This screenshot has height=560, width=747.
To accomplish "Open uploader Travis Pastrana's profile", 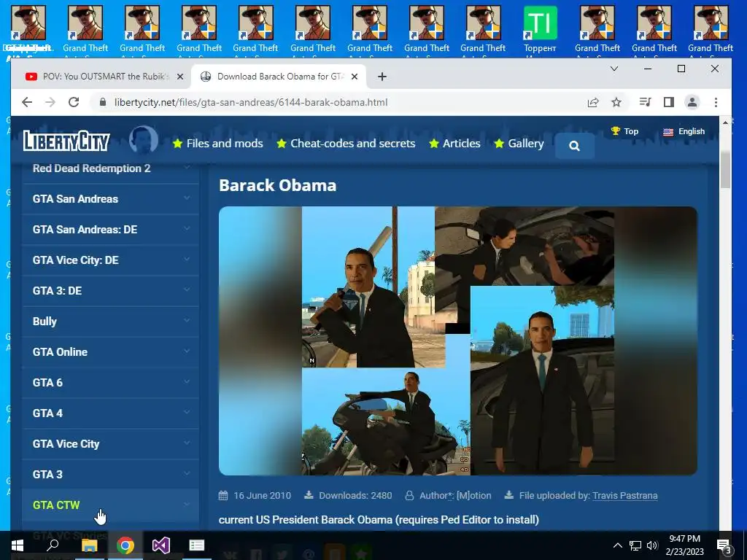I will point(624,496).
